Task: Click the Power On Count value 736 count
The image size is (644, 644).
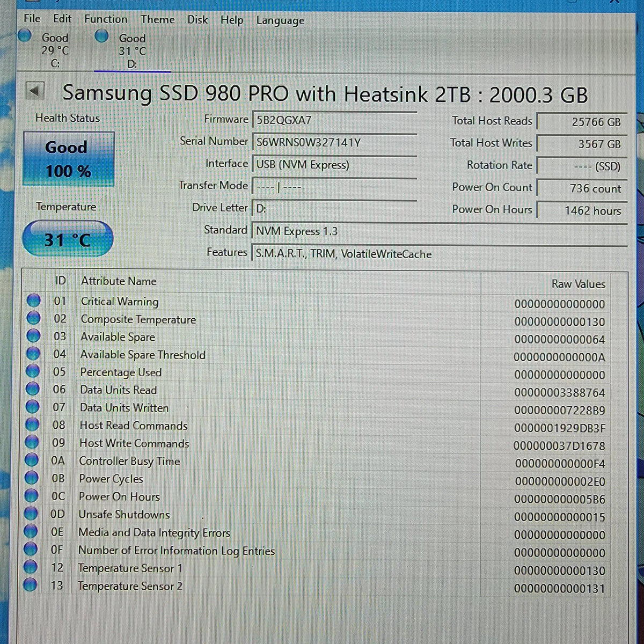Action: click(581, 188)
